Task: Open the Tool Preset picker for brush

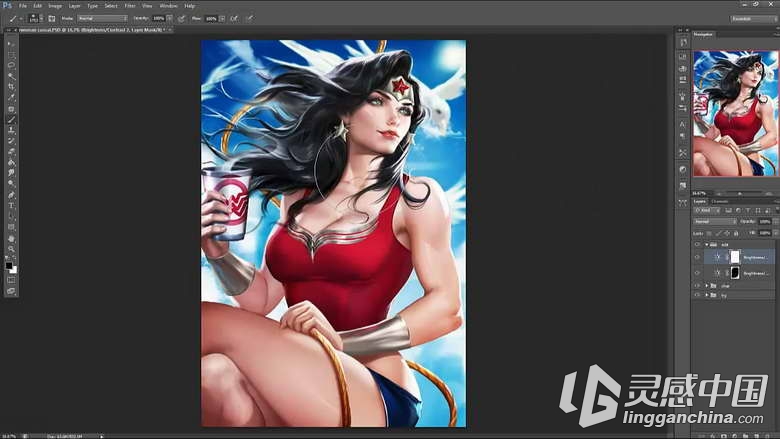Action: pos(15,18)
